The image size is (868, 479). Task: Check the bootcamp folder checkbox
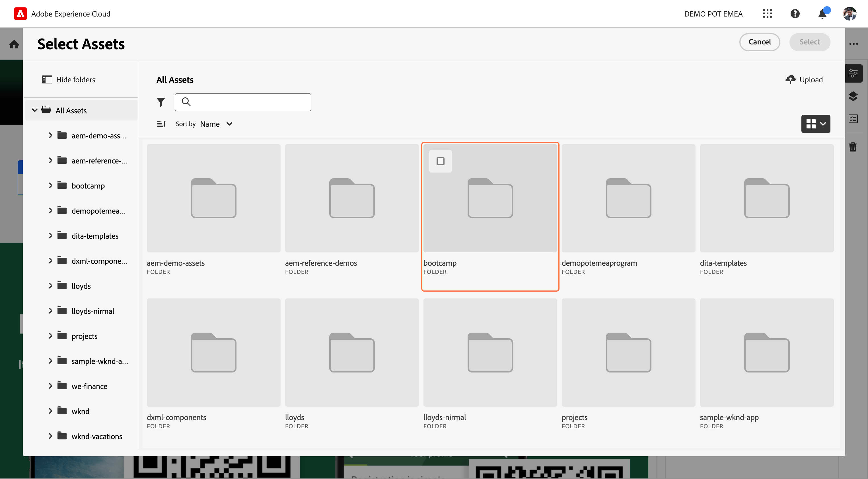coord(440,161)
